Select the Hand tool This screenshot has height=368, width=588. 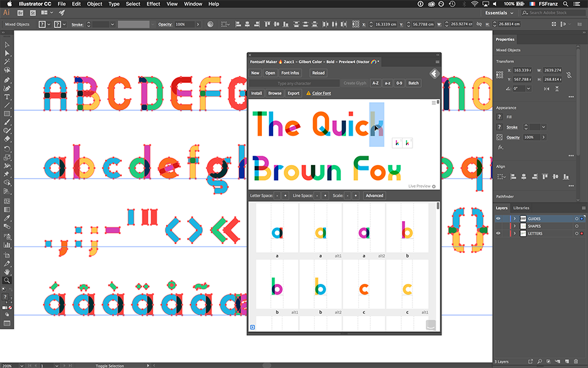click(x=7, y=272)
